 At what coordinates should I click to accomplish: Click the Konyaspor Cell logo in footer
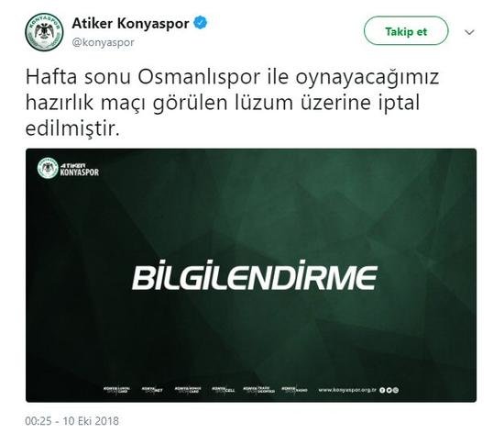(x=223, y=390)
